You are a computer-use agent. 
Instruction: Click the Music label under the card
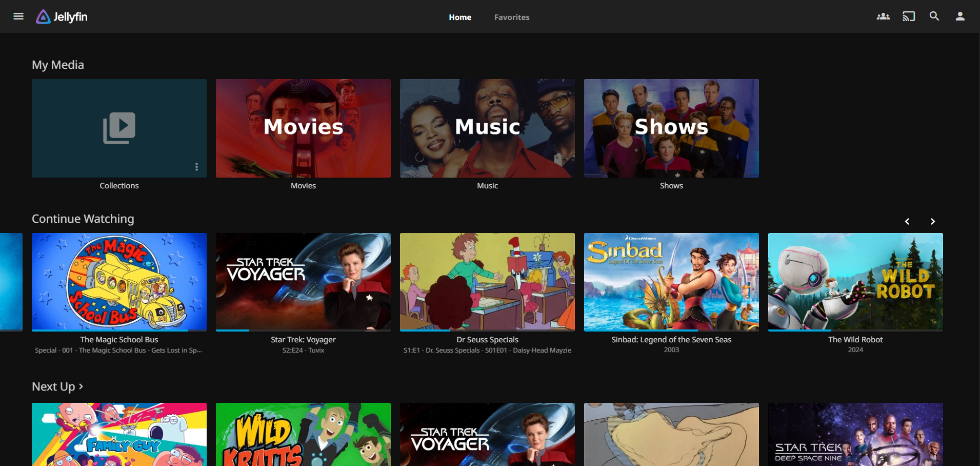coord(487,186)
